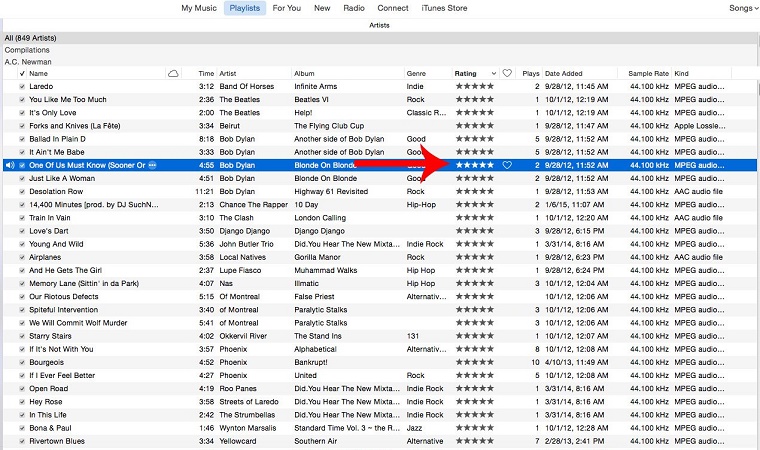Sort by the Time column header
The height and width of the screenshot is (450, 760).
point(206,74)
